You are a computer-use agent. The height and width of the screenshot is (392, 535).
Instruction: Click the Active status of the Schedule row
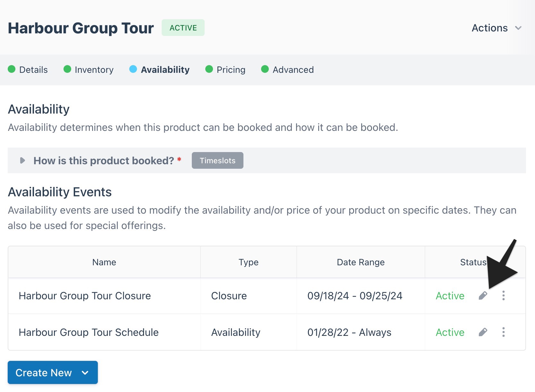click(450, 332)
